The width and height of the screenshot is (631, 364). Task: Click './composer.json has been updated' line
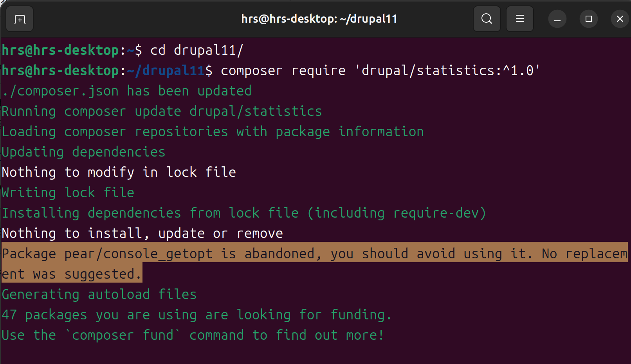(126, 91)
